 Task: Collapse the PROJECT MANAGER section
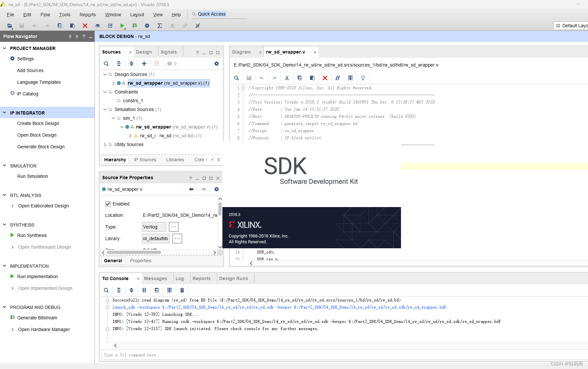(5, 48)
